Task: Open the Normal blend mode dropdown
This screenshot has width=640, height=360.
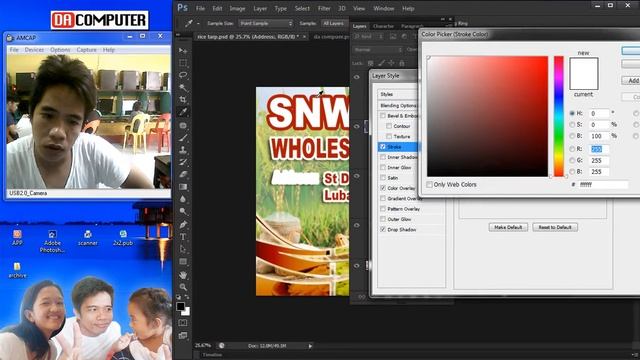Action: [378, 50]
